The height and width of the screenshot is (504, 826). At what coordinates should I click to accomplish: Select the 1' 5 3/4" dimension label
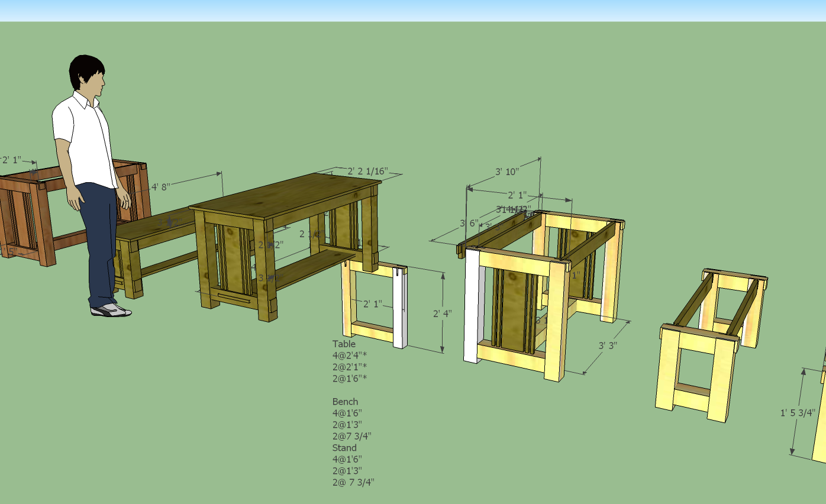click(x=798, y=413)
